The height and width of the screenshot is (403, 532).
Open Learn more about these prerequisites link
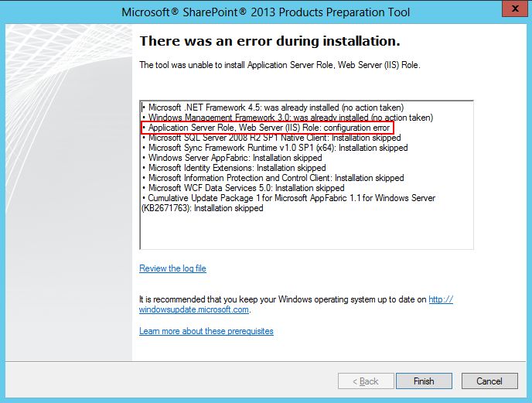pyautogui.click(x=206, y=331)
